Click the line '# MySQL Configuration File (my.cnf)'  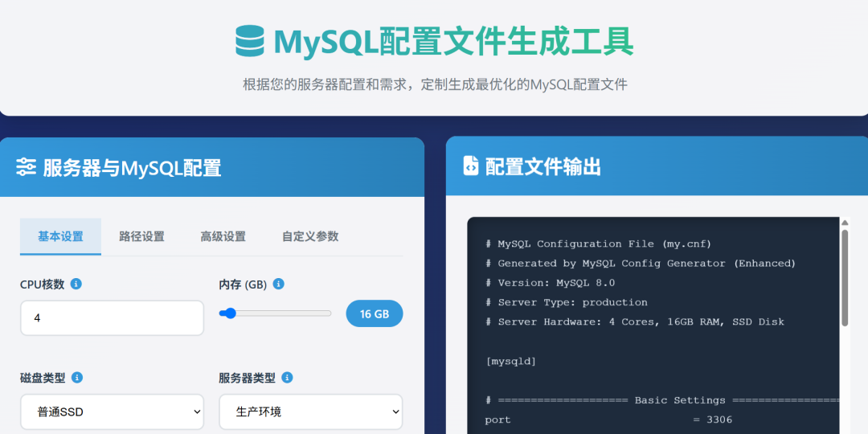(598, 244)
